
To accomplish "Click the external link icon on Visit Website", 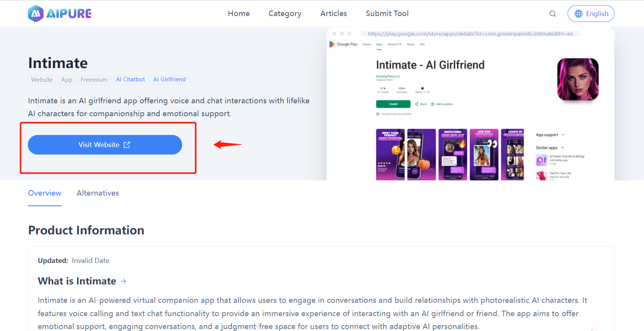I will (x=127, y=145).
